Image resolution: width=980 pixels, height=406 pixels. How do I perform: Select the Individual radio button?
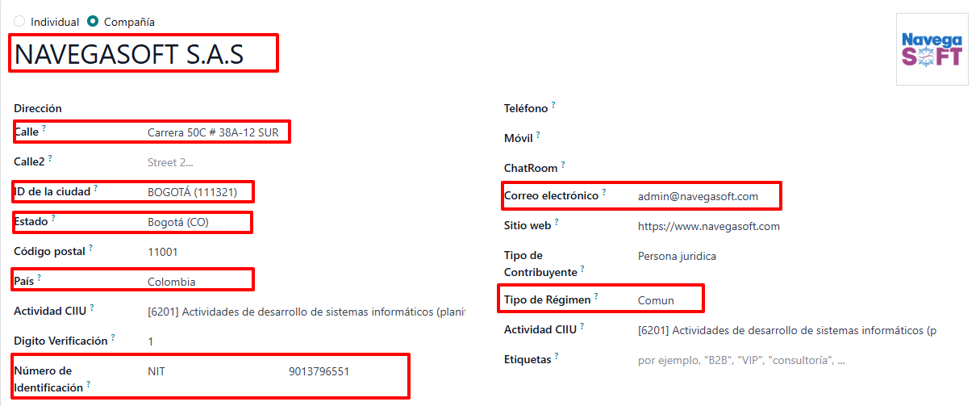tap(19, 22)
